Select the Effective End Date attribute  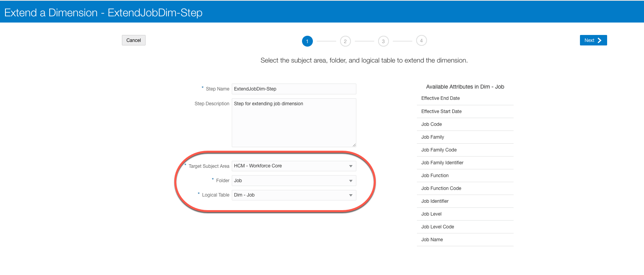pyautogui.click(x=441, y=98)
